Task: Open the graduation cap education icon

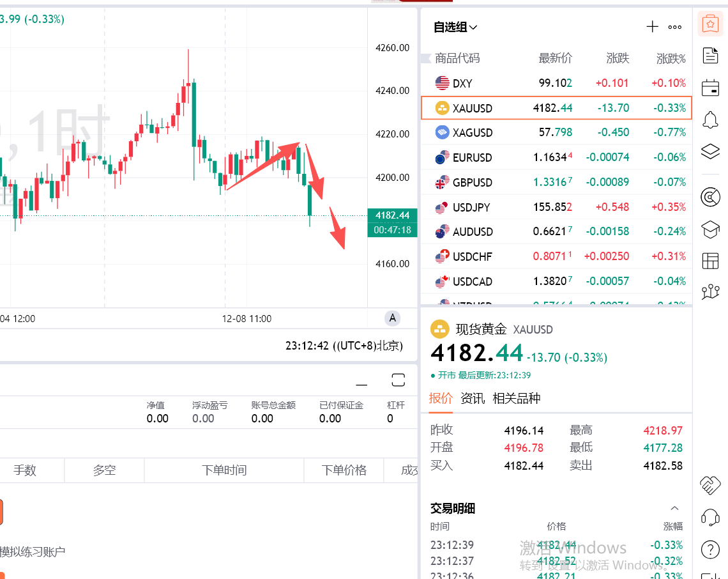Action: [710, 229]
